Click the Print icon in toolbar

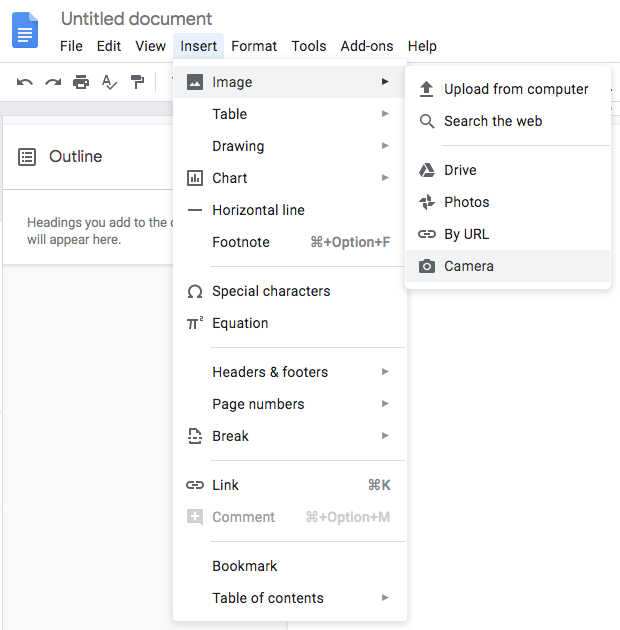click(81, 82)
